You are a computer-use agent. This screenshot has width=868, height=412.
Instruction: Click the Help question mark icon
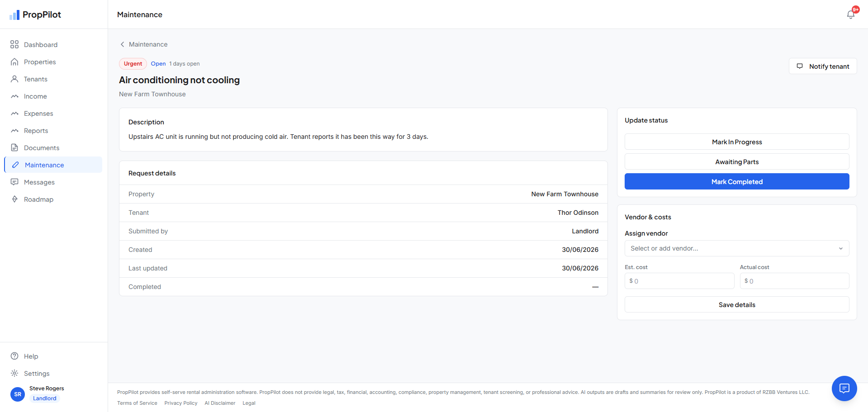point(14,356)
